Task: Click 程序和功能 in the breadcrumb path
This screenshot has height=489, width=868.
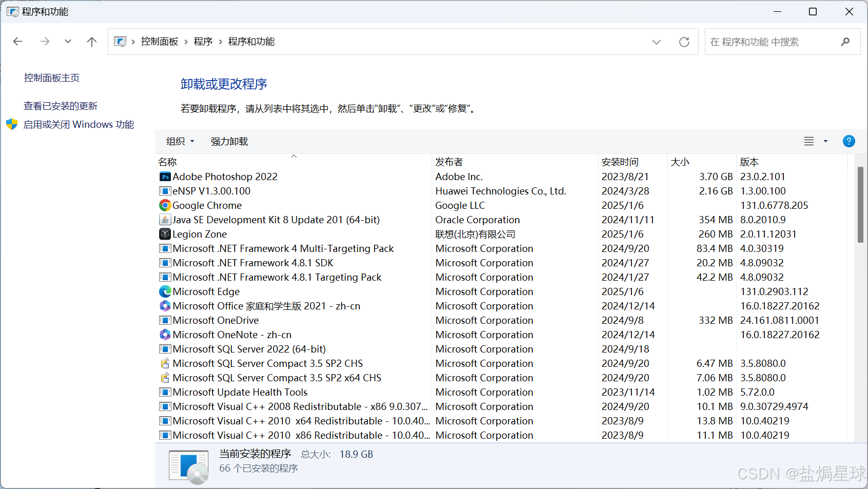Action: [252, 42]
